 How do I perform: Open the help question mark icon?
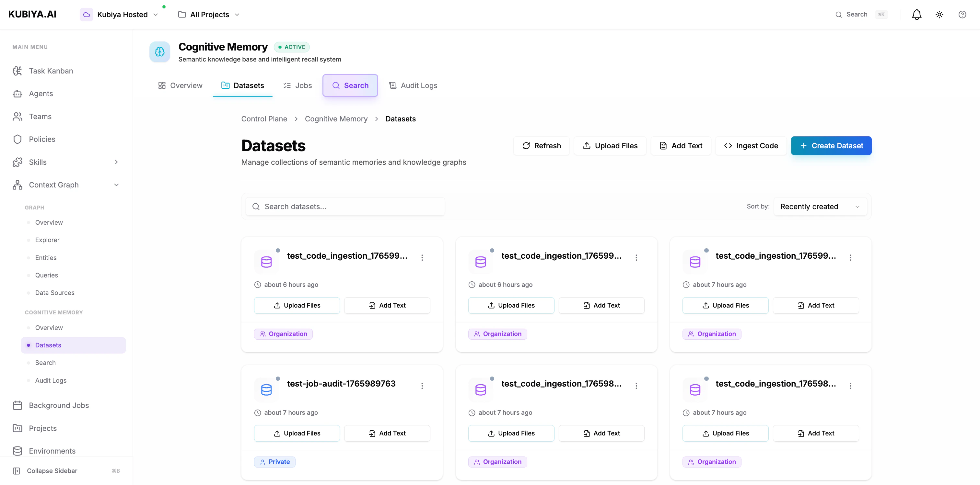[962, 14]
